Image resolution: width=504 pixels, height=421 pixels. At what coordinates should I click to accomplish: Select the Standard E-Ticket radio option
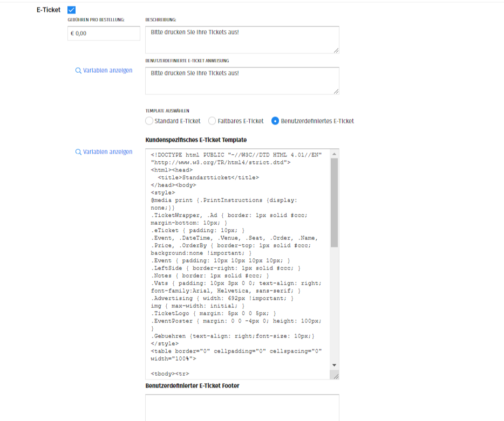click(x=149, y=121)
